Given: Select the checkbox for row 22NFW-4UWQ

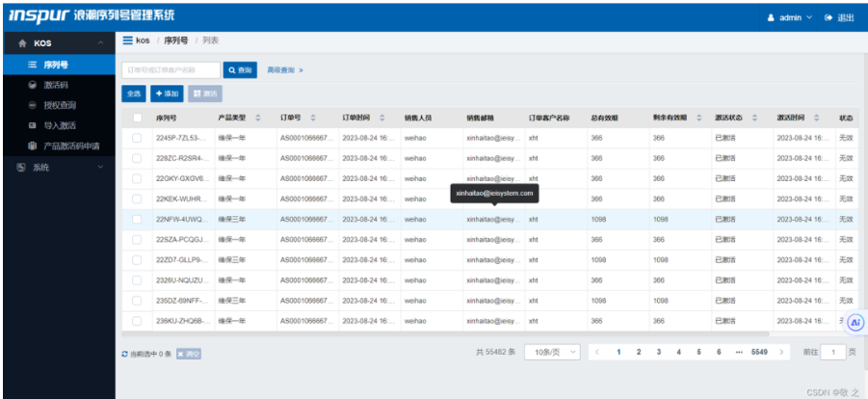Looking at the screenshot, I should tap(137, 219).
